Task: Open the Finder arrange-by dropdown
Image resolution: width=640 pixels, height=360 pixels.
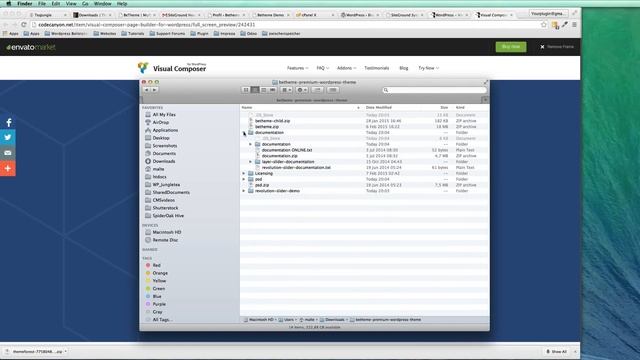Action: (x=287, y=90)
